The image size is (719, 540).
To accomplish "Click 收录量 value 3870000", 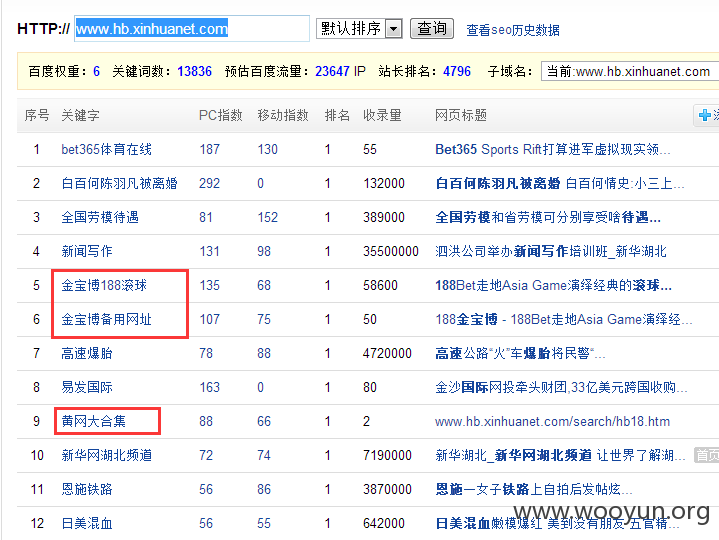I will (387, 489).
